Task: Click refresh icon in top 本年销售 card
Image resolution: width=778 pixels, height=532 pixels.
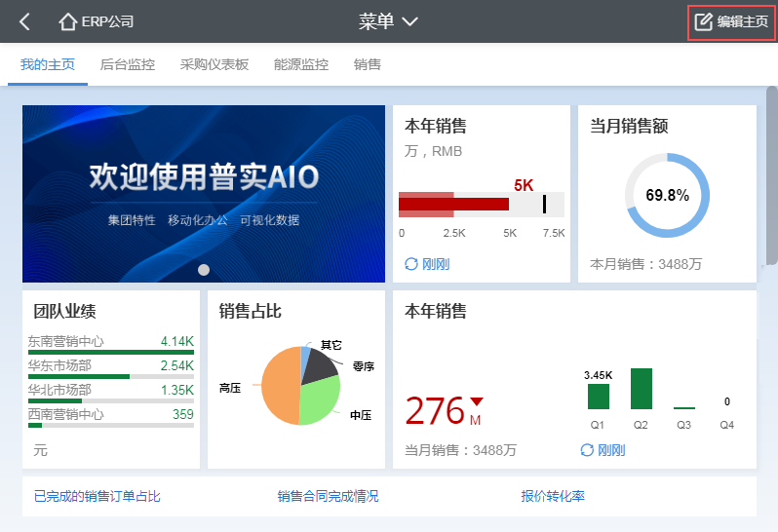Action: click(411, 264)
